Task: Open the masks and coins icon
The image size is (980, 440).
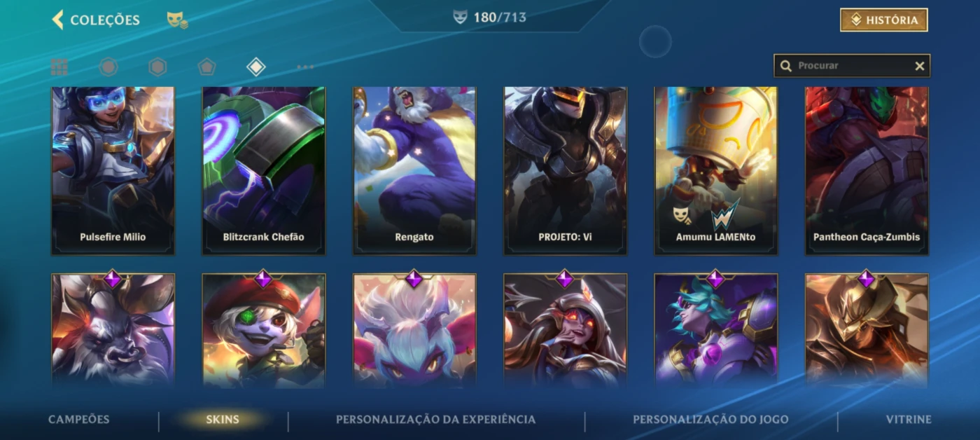Action: (177, 20)
